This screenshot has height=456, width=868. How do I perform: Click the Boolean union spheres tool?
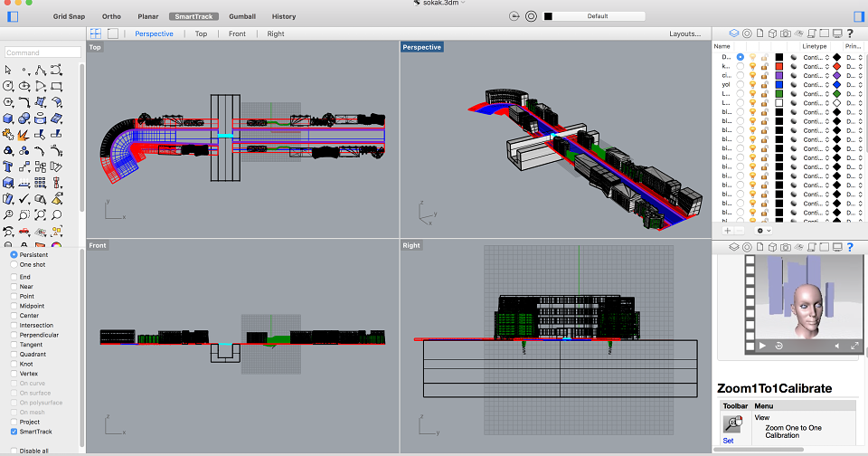24,118
